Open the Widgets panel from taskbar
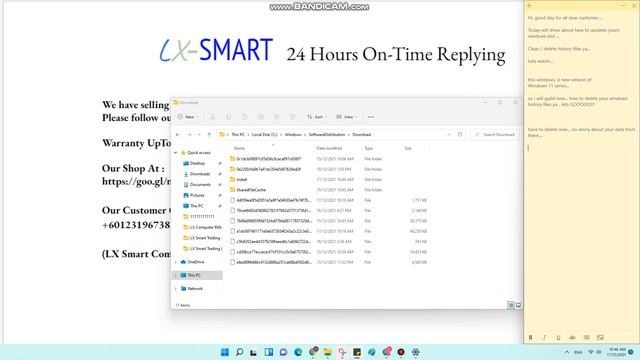Screen dimensions: 640x360 click(269, 352)
